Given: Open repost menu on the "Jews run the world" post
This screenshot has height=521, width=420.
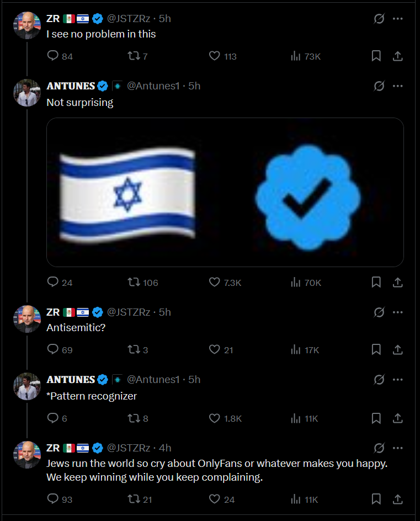Looking at the screenshot, I should [x=134, y=499].
